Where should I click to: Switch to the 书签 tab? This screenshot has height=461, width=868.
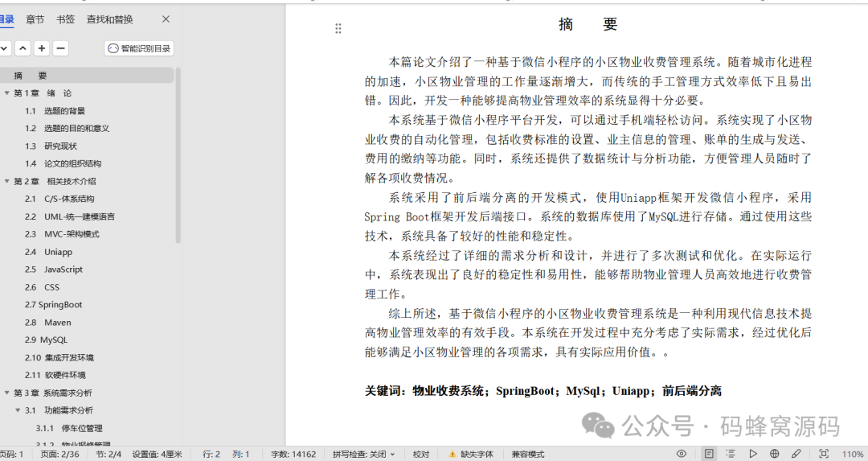tap(65, 19)
